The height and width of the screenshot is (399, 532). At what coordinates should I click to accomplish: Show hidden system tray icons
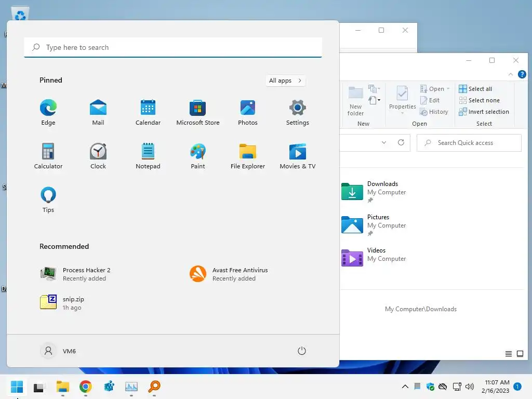point(405,387)
